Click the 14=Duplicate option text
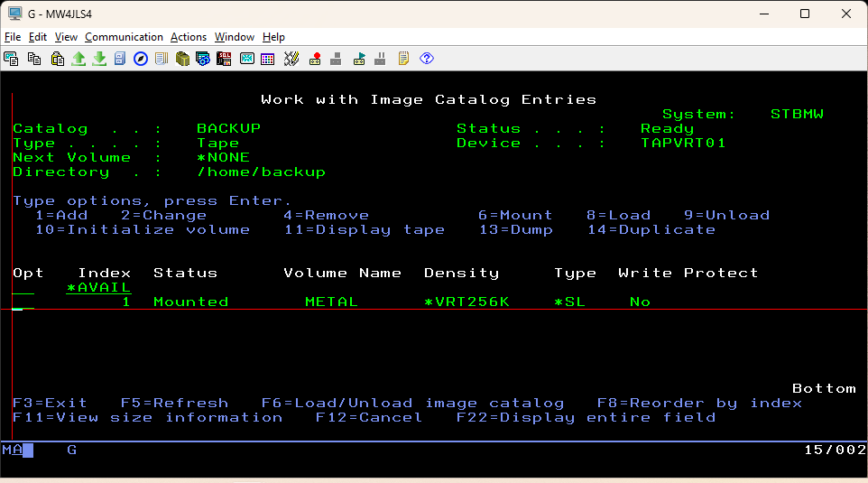868x483 pixels. 651,229
